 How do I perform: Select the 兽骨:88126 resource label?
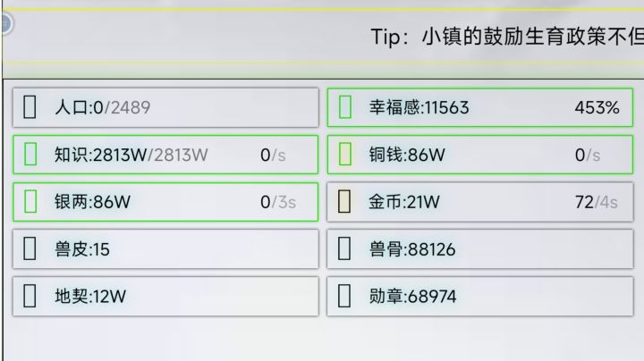[x=412, y=249]
